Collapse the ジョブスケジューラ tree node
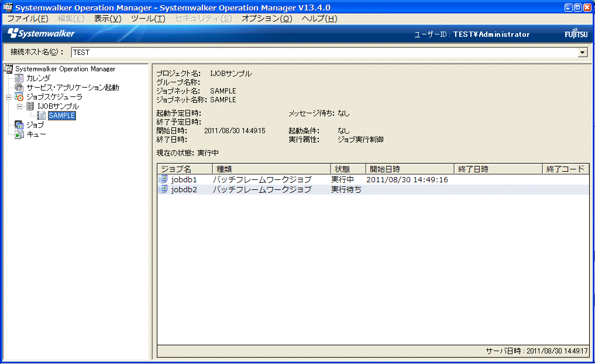This screenshot has width=595, height=364. point(8,98)
